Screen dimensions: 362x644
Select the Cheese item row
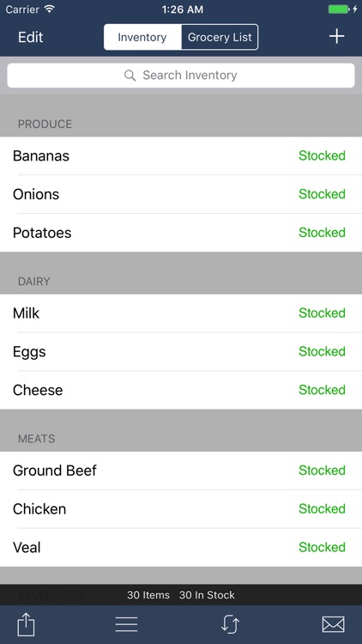[x=181, y=390]
